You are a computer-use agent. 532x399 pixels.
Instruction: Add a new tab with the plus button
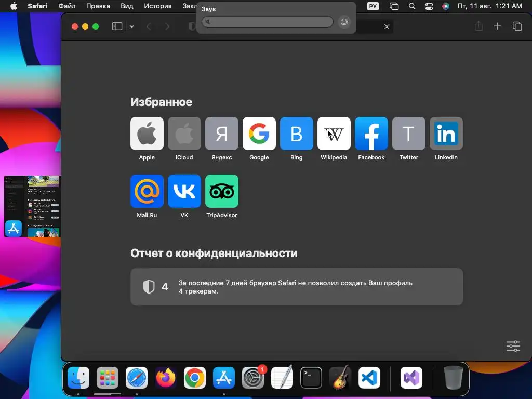click(x=497, y=26)
